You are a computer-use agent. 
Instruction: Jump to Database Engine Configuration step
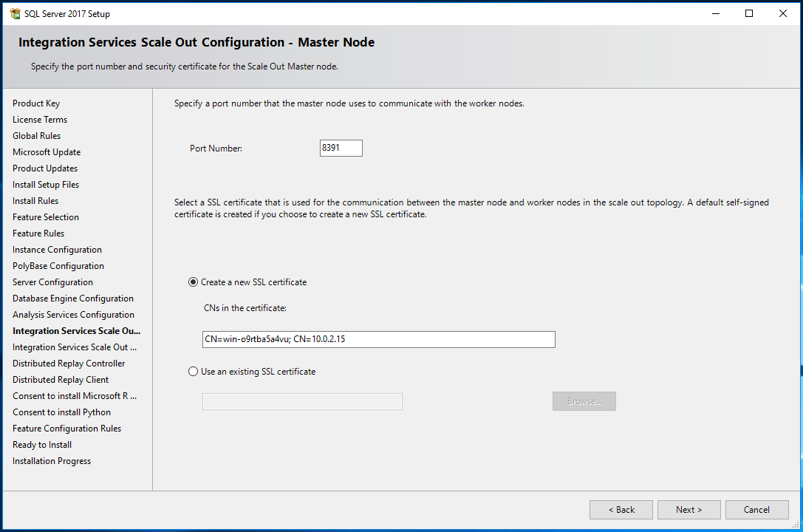coord(73,299)
